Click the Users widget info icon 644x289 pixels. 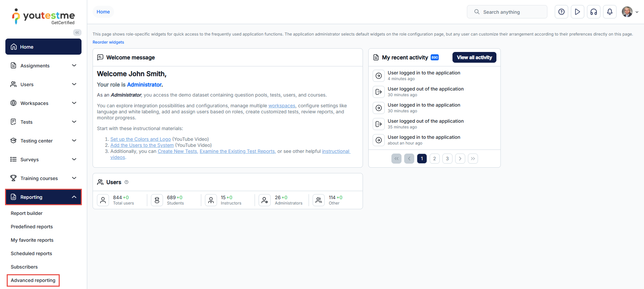(x=126, y=182)
